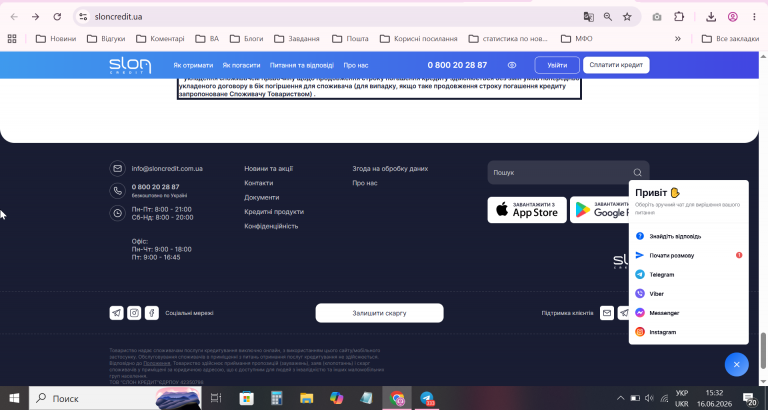Open the Контакти footer link

coord(259,183)
